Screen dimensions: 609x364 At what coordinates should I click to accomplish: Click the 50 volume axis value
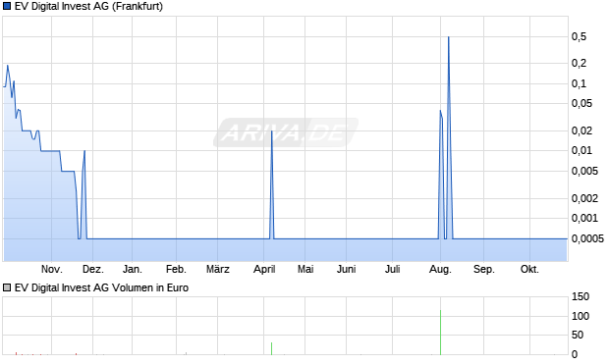click(x=578, y=335)
